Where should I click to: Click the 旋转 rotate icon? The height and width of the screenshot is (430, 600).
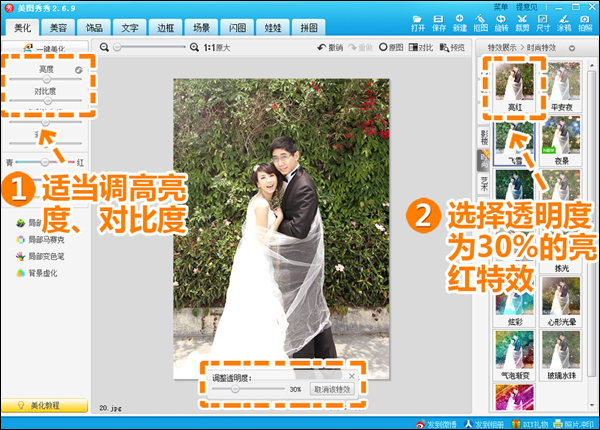point(501,23)
